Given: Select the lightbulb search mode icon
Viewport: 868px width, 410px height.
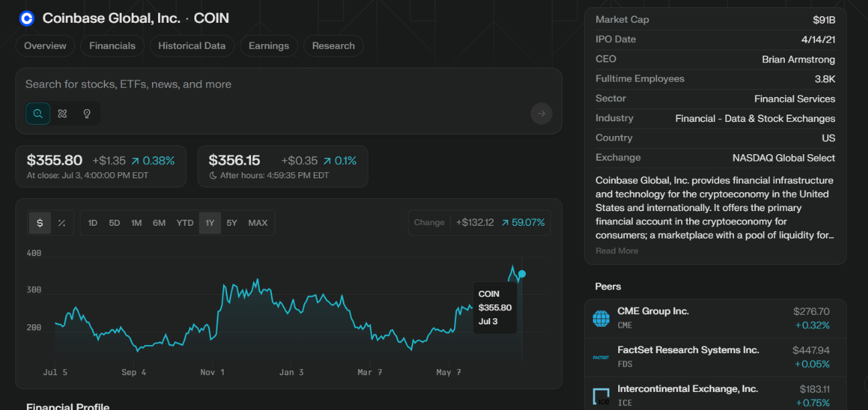Looking at the screenshot, I should pyautogui.click(x=86, y=113).
